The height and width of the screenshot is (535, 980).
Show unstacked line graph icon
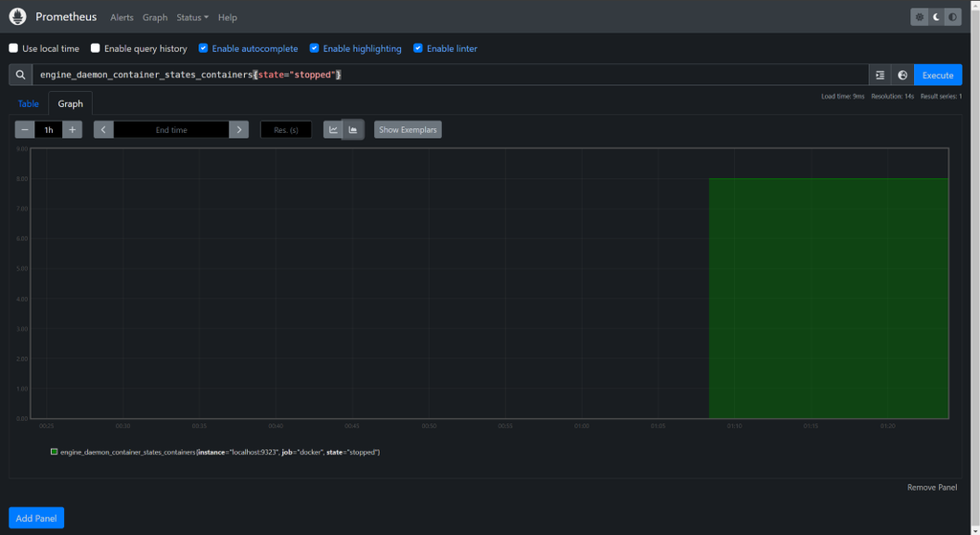[x=333, y=130]
